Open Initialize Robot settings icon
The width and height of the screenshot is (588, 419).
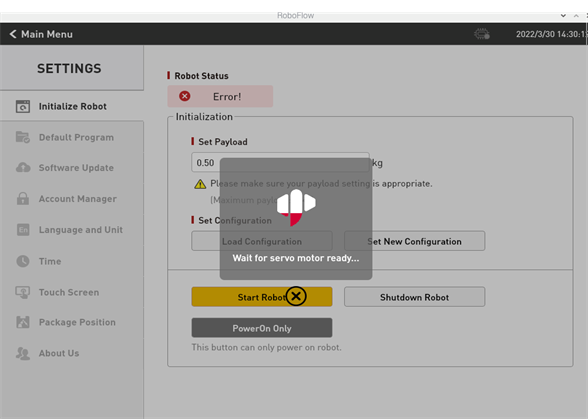pos(23,107)
